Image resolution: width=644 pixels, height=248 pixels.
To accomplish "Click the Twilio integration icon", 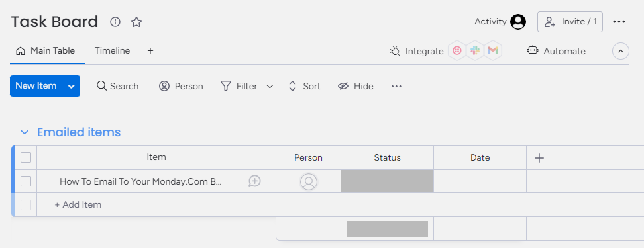I will click(456, 51).
